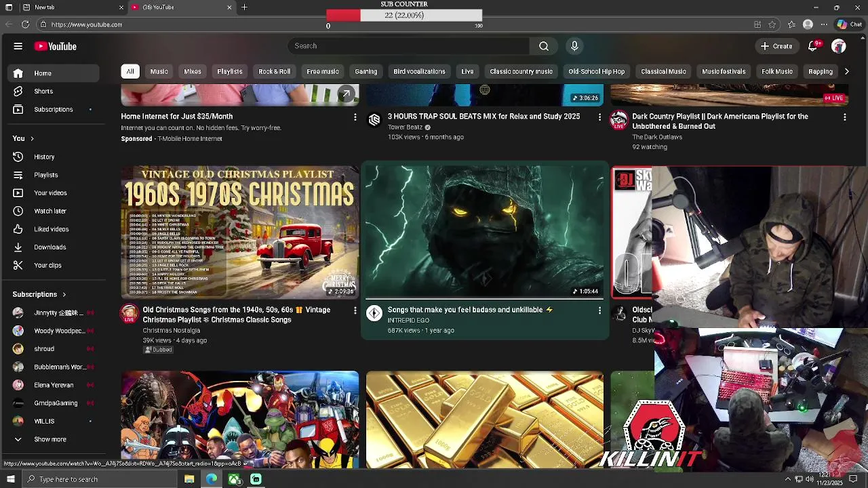This screenshot has width=868, height=488.
Task: Open options menu for Trap Soul Beats video
Action: [x=599, y=117]
